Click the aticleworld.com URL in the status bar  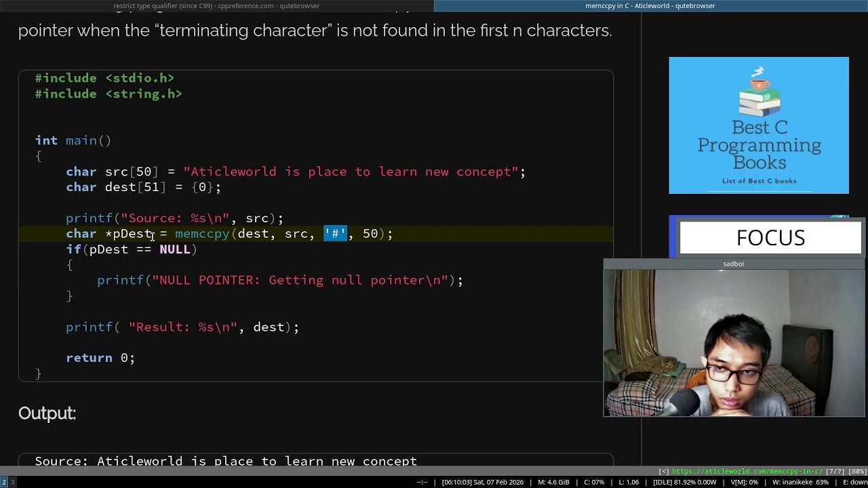point(746,471)
